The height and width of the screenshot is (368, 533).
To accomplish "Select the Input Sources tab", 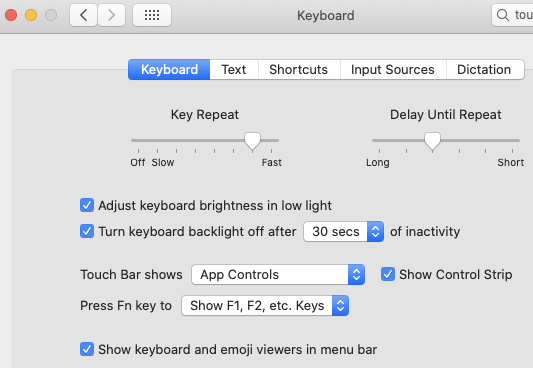I will pos(393,69).
